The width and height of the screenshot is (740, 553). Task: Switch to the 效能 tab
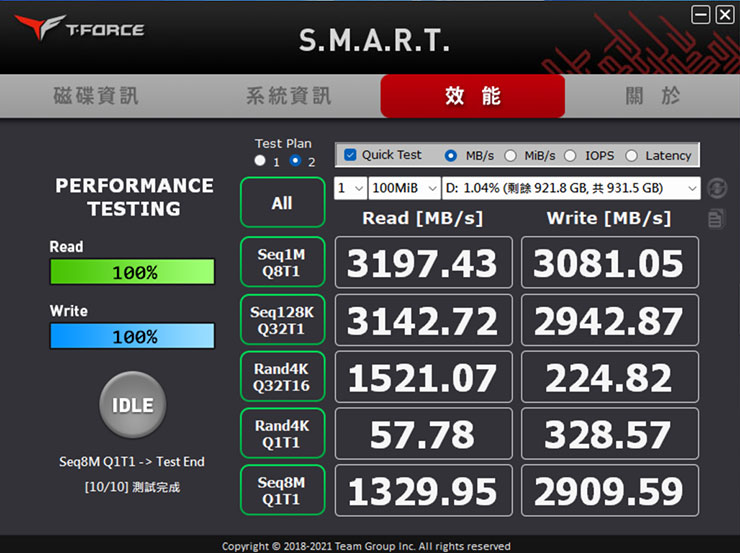[x=472, y=96]
